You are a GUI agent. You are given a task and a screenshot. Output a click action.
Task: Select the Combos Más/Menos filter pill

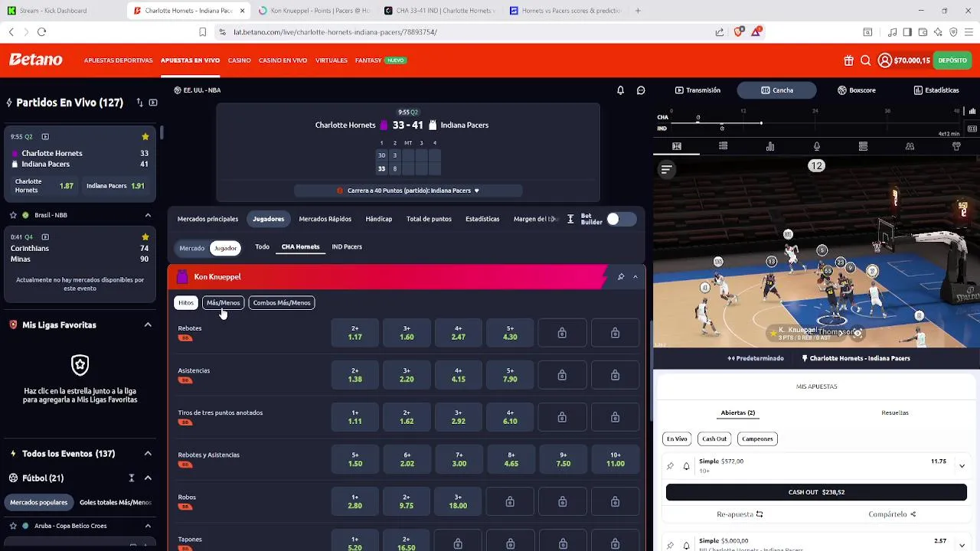click(282, 302)
